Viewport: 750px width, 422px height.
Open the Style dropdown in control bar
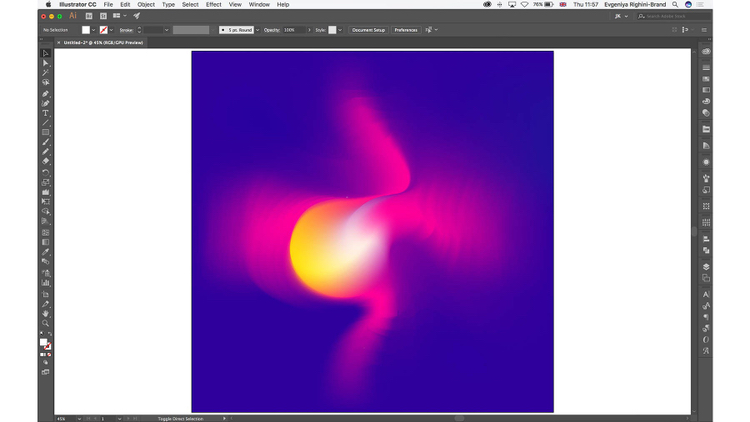340,30
